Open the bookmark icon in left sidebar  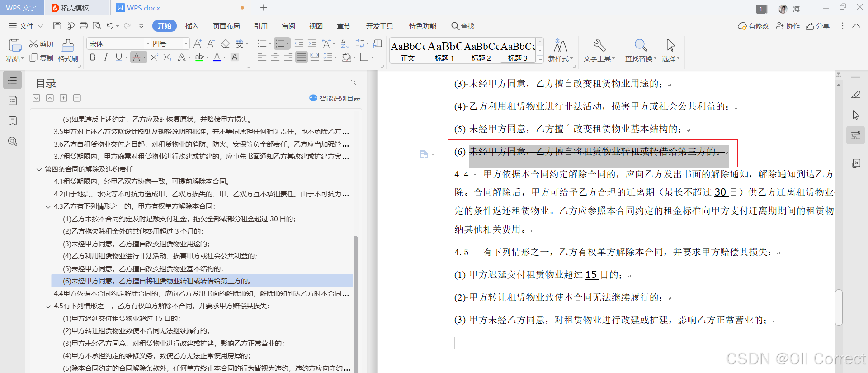point(13,121)
